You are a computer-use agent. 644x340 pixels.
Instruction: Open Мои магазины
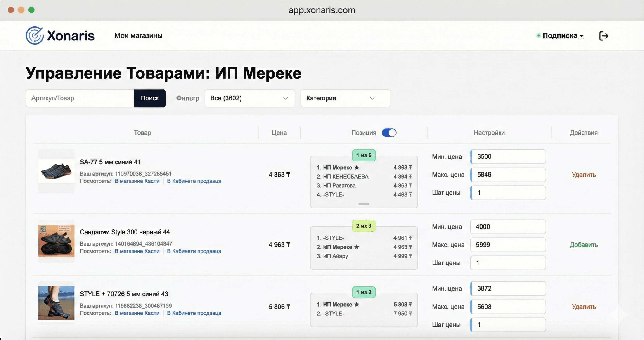[x=138, y=35]
